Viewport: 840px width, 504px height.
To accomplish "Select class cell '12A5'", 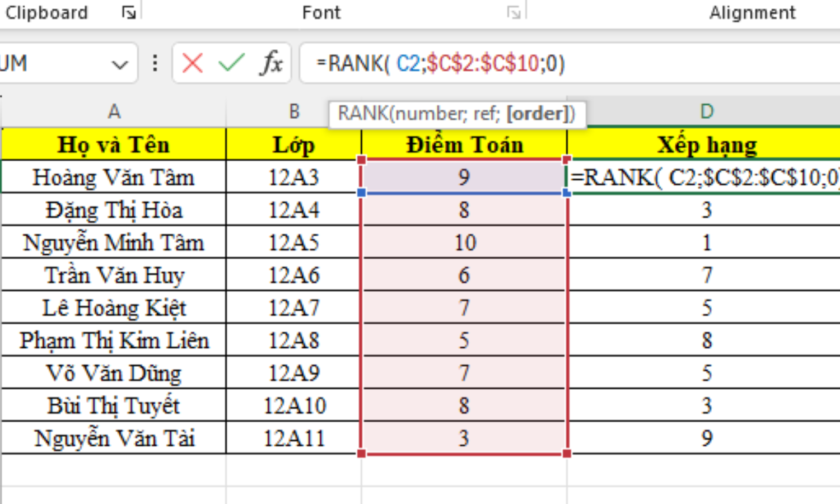I will 294,242.
